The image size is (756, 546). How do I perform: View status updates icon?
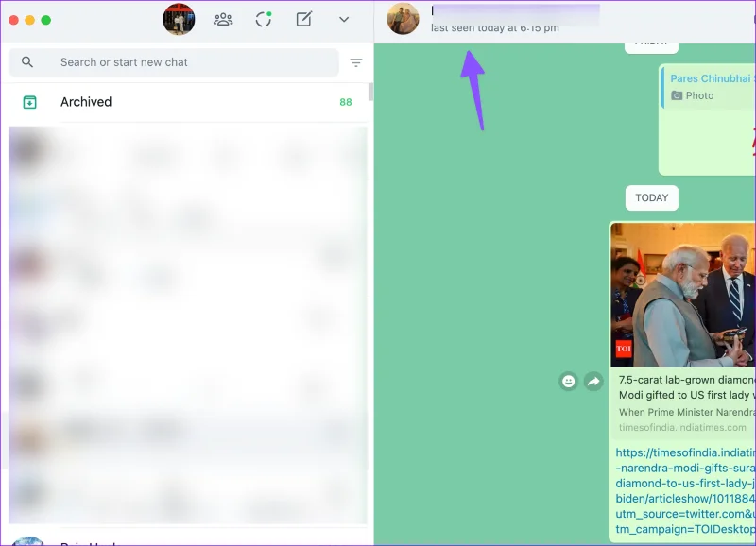(x=264, y=19)
